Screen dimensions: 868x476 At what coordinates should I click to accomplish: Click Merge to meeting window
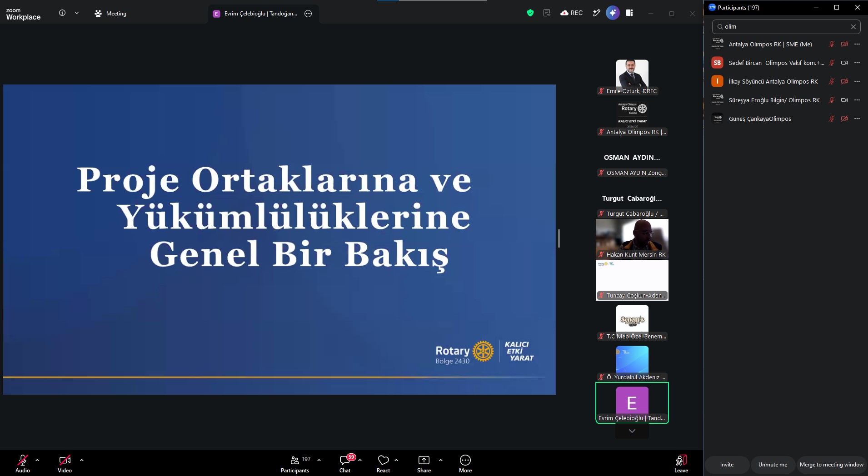tap(831, 465)
